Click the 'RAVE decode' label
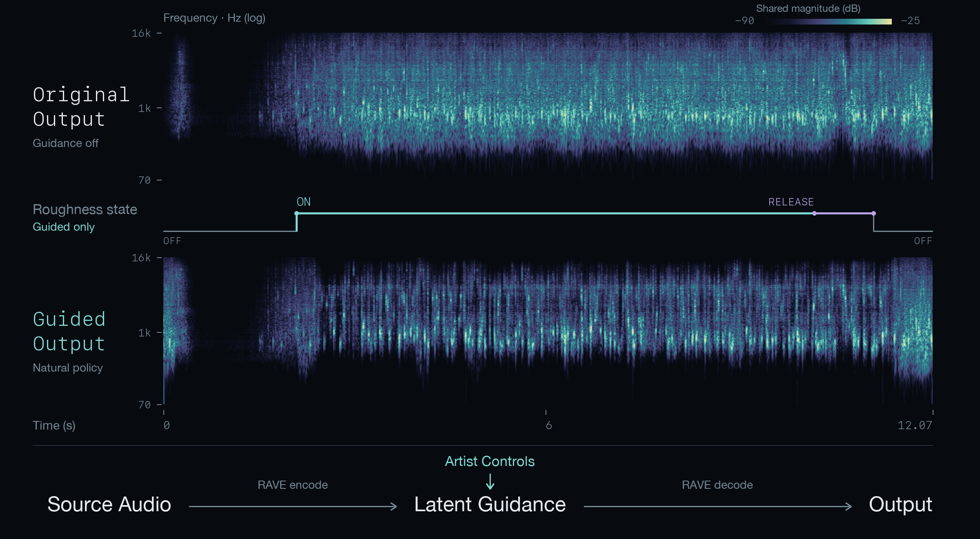This screenshot has height=539, width=980. 717,485
